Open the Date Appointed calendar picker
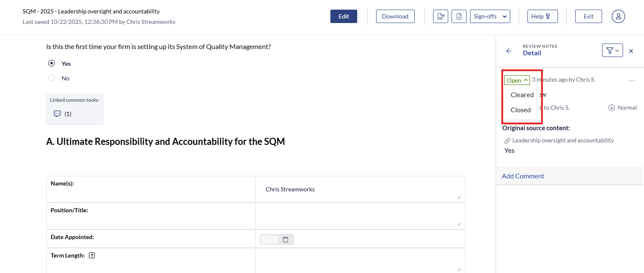The width and height of the screenshot is (644, 273). click(x=286, y=240)
